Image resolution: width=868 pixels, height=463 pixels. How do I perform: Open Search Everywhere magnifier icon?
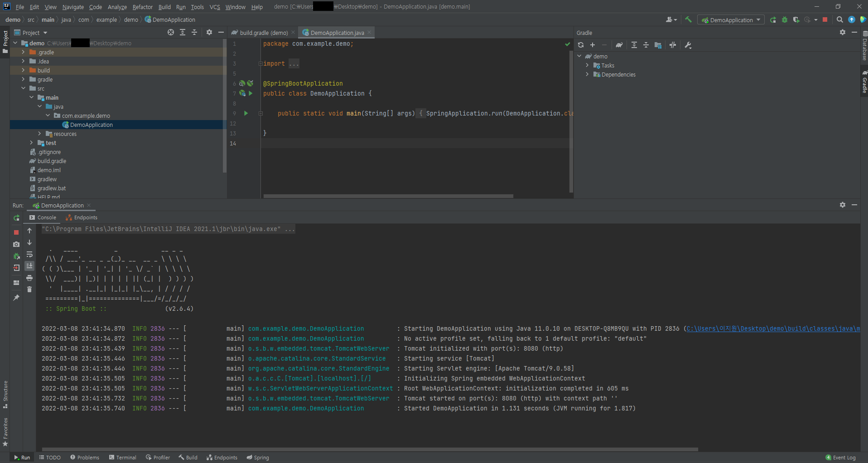coord(839,20)
